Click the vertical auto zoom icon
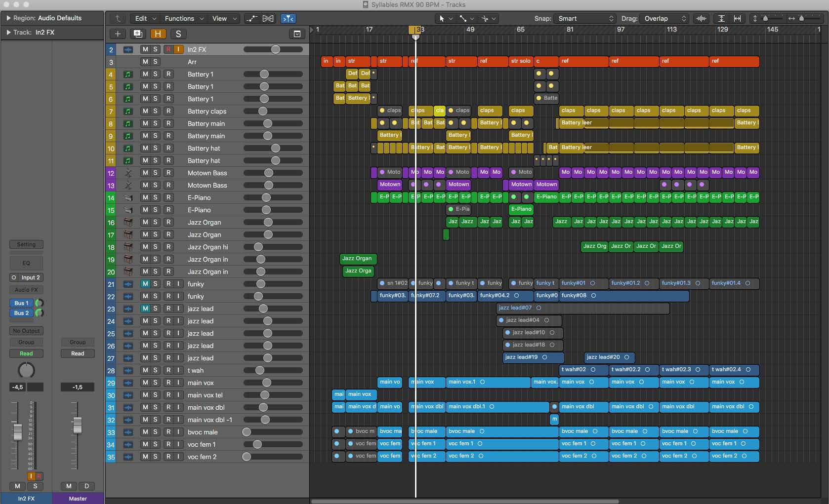The height and width of the screenshot is (504, 829). click(721, 18)
